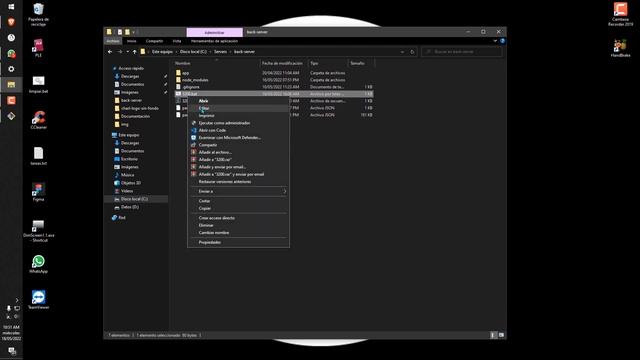Open Imágenes under Acceso rápido
The image size is (640, 360).
click(x=129, y=92)
